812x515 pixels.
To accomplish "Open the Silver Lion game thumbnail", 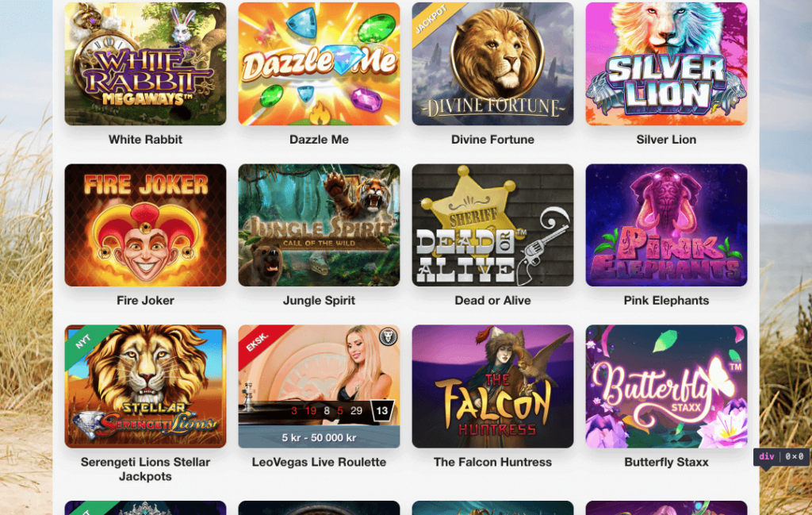I will click(x=666, y=63).
